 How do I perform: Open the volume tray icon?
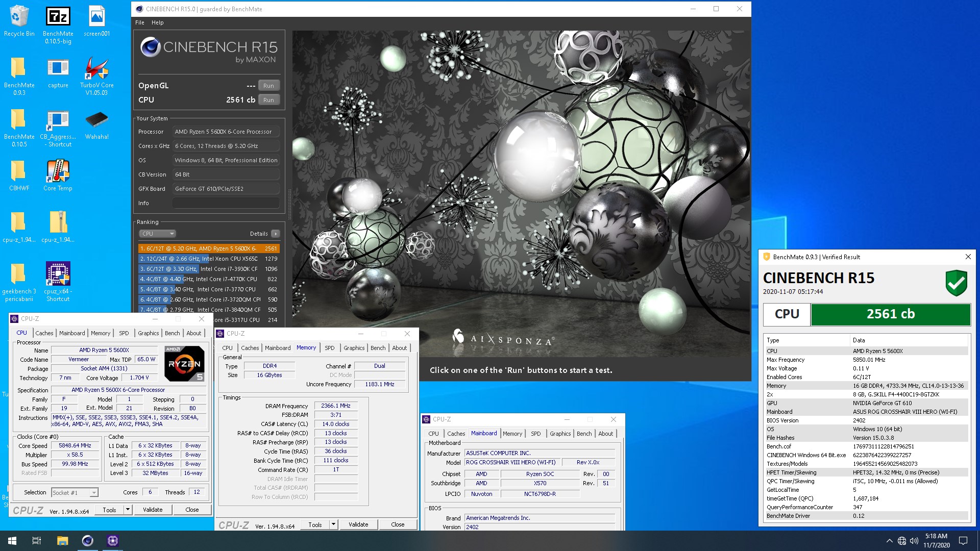pyautogui.click(x=914, y=541)
